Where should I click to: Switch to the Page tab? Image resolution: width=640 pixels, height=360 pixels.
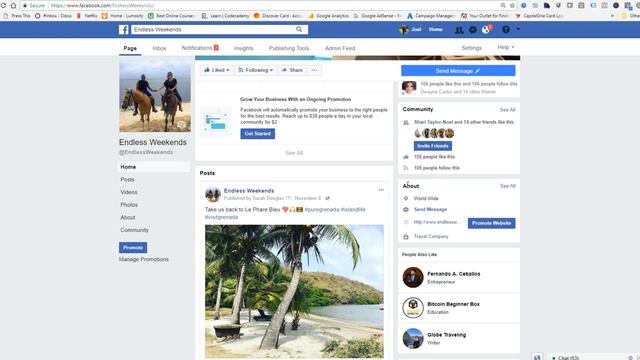[x=130, y=48]
